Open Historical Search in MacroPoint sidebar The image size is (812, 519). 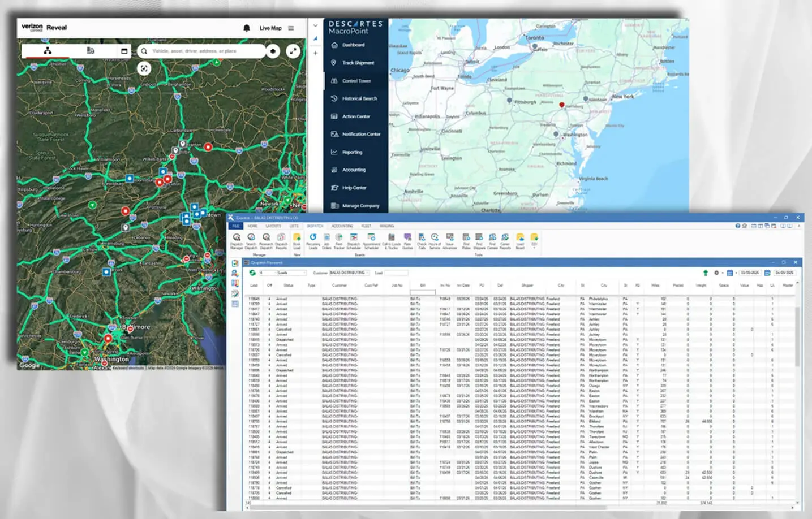click(x=354, y=98)
